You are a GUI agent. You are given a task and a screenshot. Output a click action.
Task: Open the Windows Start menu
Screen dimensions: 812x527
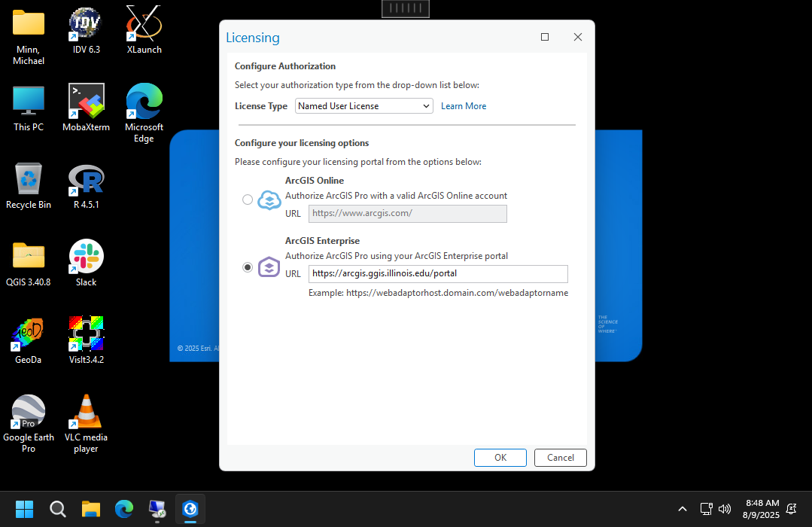(25, 509)
